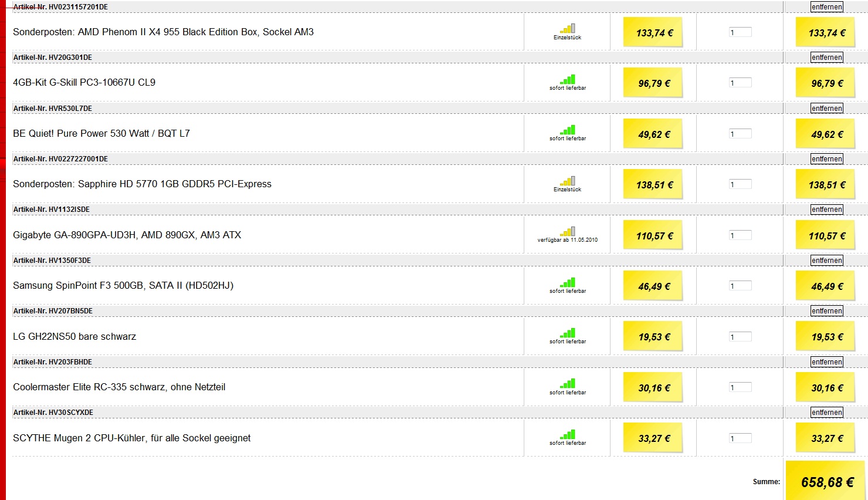Click yellow availability icon for Sapphire HD 5770
Viewport: 868px width, 500px height.
point(568,181)
